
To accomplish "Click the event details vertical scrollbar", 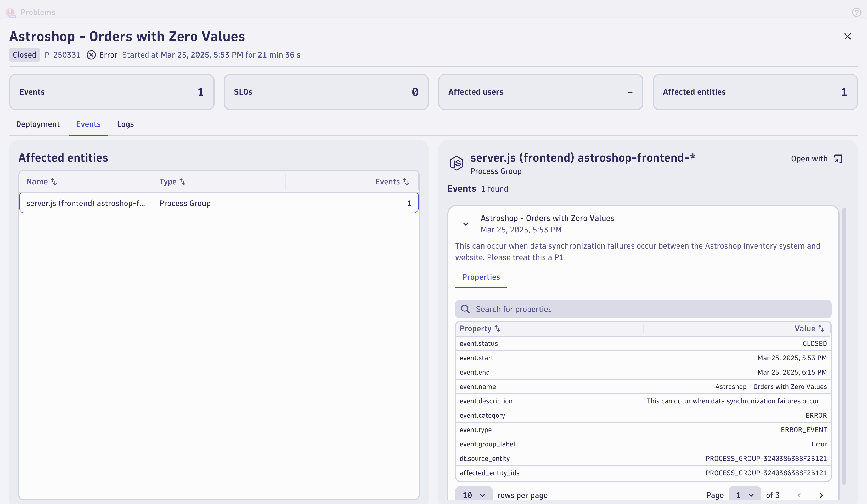I will 844,346.
